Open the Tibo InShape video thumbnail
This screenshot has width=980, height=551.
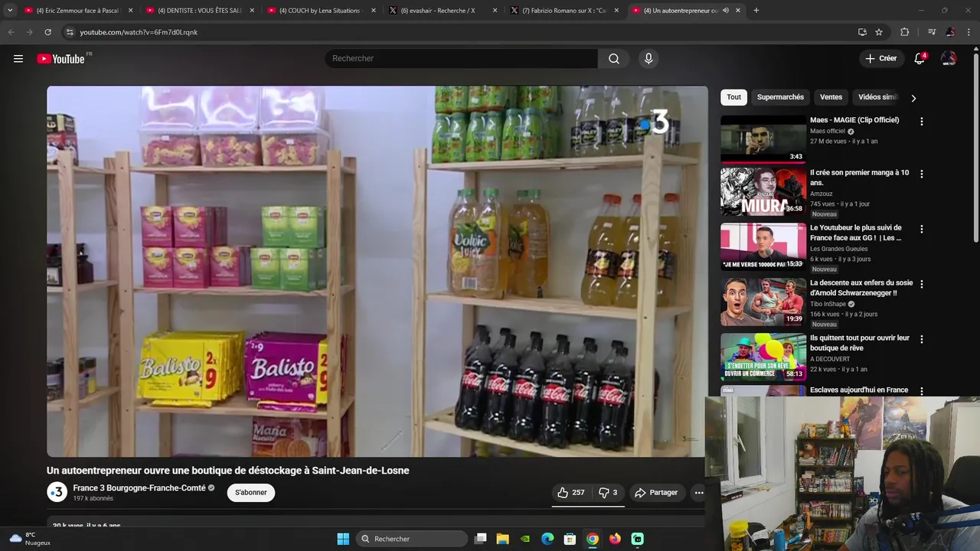[x=763, y=302]
